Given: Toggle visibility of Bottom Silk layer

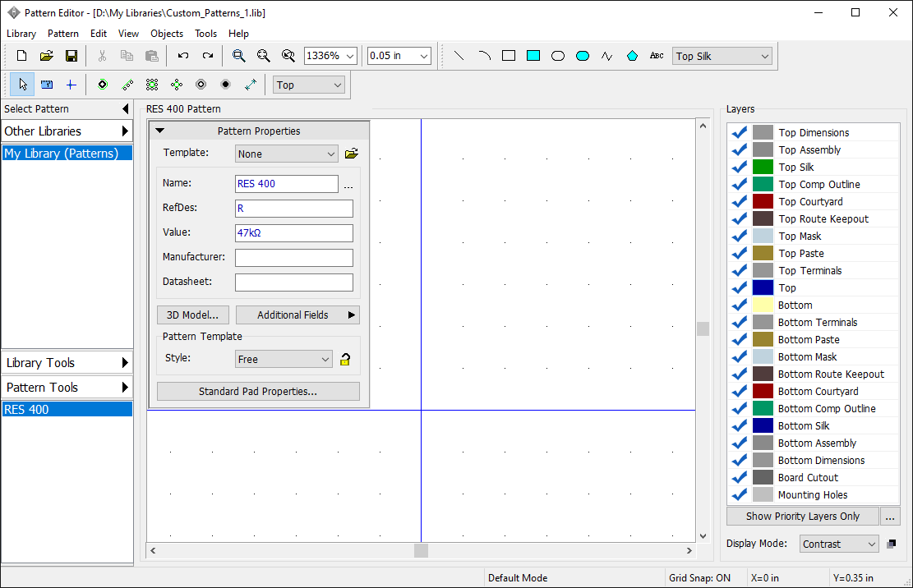Looking at the screenshot, I should [x=740, y=425].
